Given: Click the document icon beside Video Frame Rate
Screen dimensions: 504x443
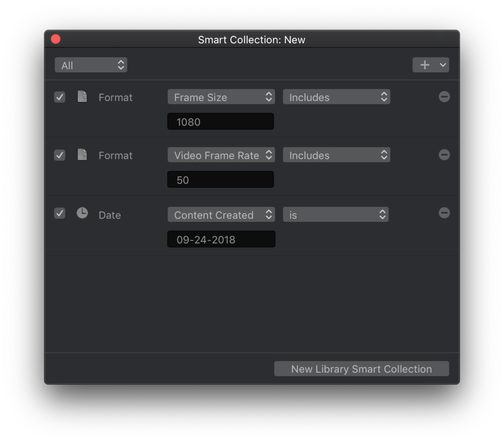Looking at the screenshot, I should pyautogui.click(x=82, y=155).
